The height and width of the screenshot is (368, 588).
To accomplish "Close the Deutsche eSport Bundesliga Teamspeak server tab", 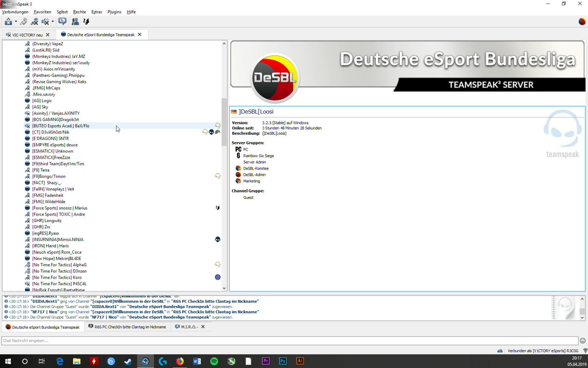I will click(x=140, y=34).
